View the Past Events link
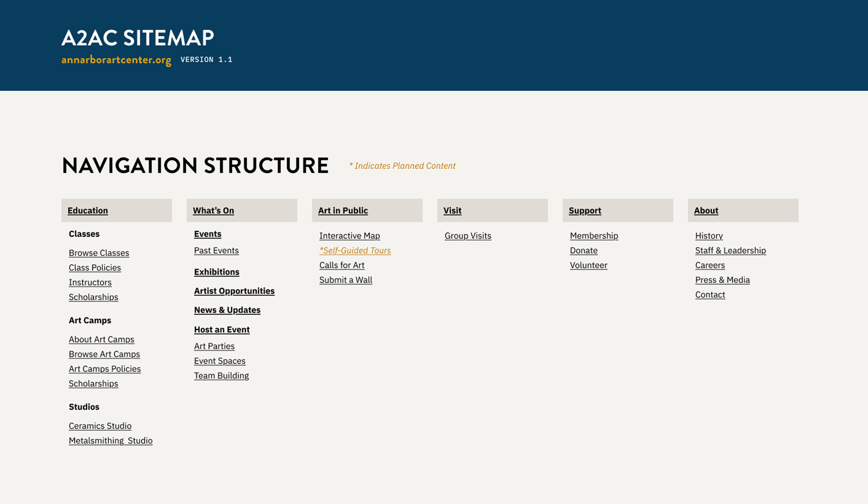The width and height of the screenshot is (868, 504). coord(216,251)
